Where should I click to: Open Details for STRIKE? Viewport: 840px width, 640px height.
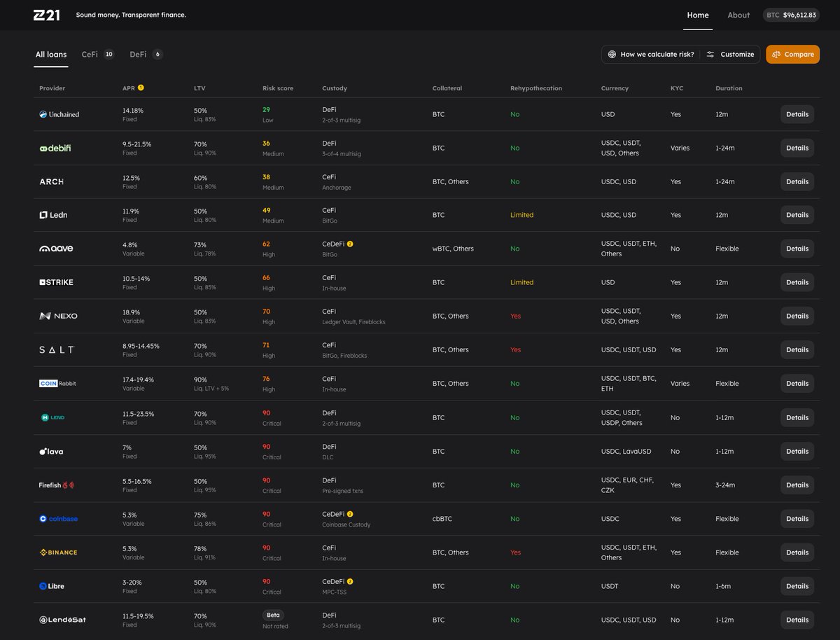click(x=797, y=282)
